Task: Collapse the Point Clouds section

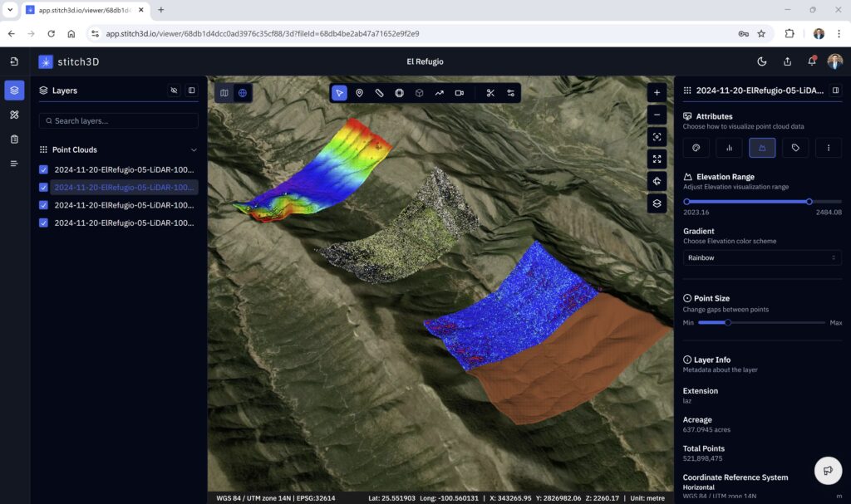Action: (x=194, y=150)
